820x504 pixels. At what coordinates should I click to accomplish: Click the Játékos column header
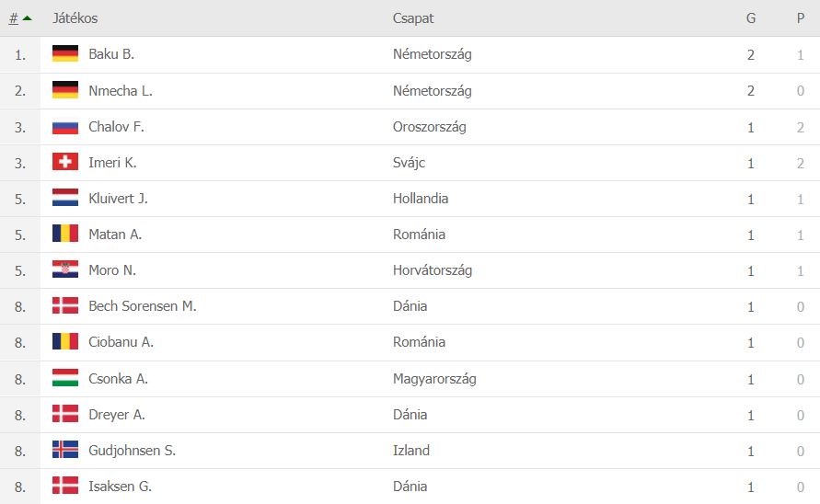[75, 18]
